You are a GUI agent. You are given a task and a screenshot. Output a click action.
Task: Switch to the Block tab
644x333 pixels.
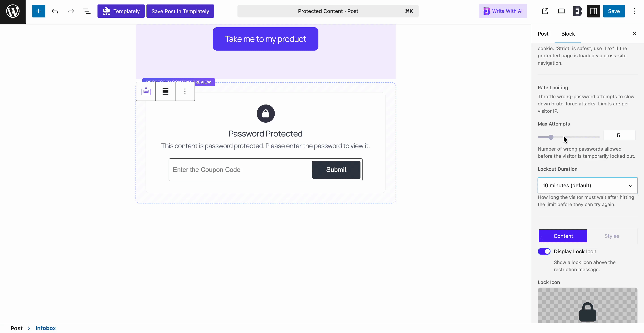coord(568,34)
